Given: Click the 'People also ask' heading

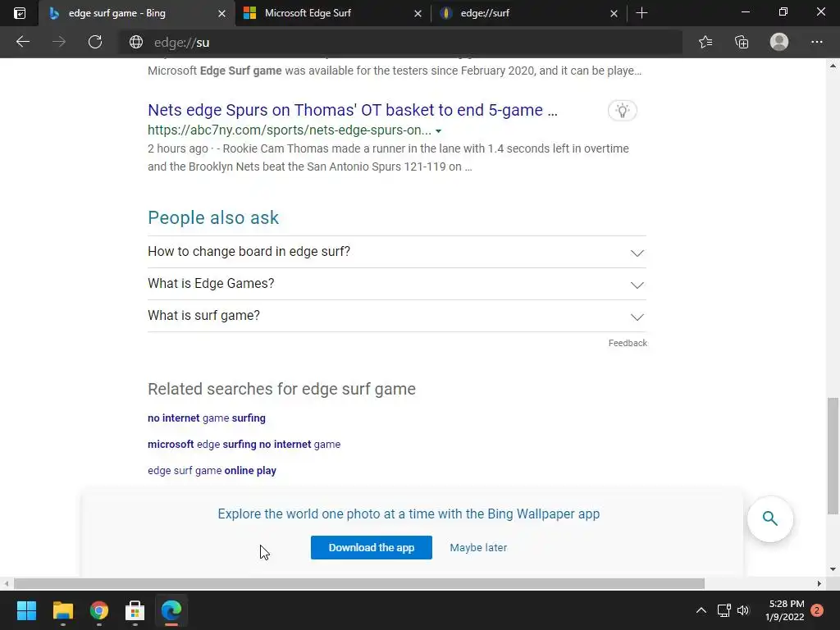Looking at the screenshot, I should click(213, 217).
